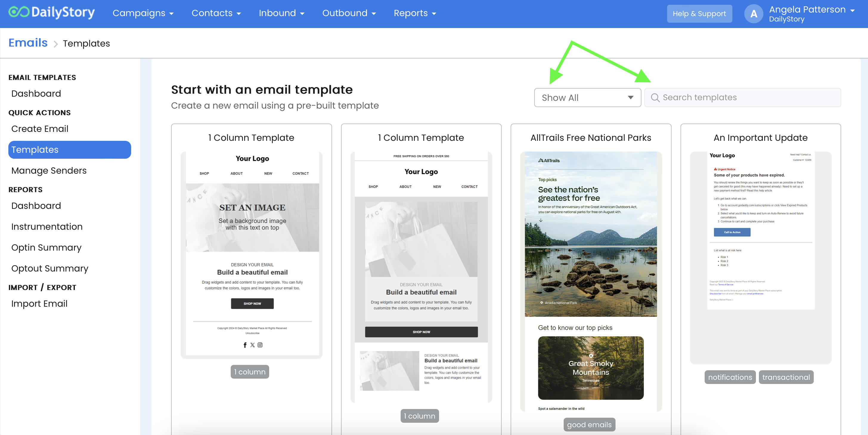Open the Outbound menu
868x435 pixels.
click(x=349, y=13)
